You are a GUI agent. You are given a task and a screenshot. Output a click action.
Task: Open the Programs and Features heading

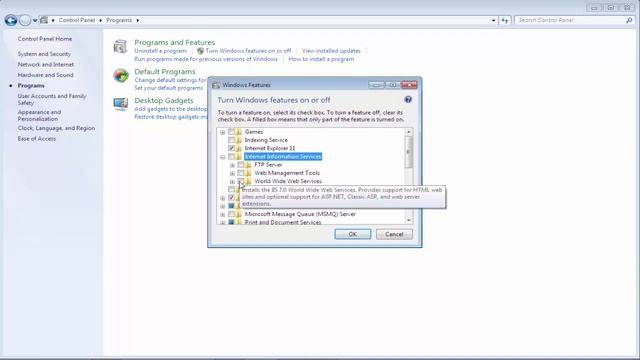(x=175, y=42)
